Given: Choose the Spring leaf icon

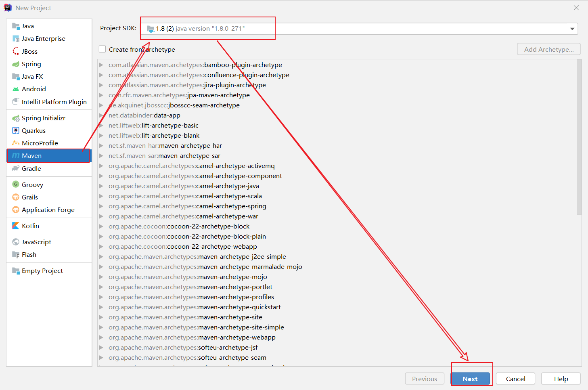Looking at the screenshot, I should coord(16,64).
